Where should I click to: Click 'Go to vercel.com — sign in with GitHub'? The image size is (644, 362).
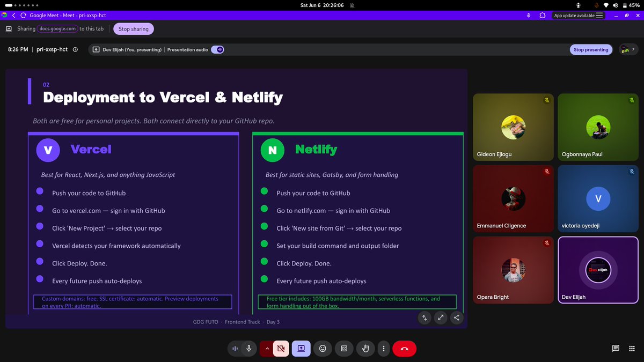click(108, 211)
